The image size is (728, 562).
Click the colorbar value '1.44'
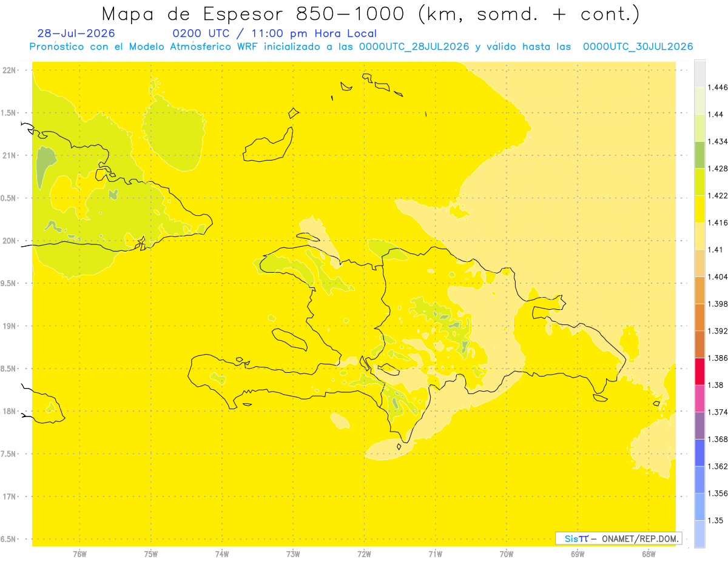(716, 115)
